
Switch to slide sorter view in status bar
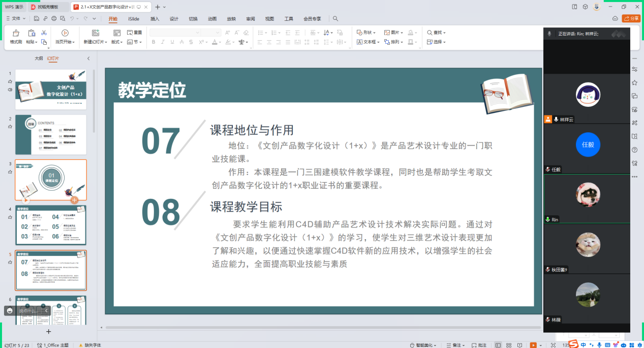click(x=508, y=345)
